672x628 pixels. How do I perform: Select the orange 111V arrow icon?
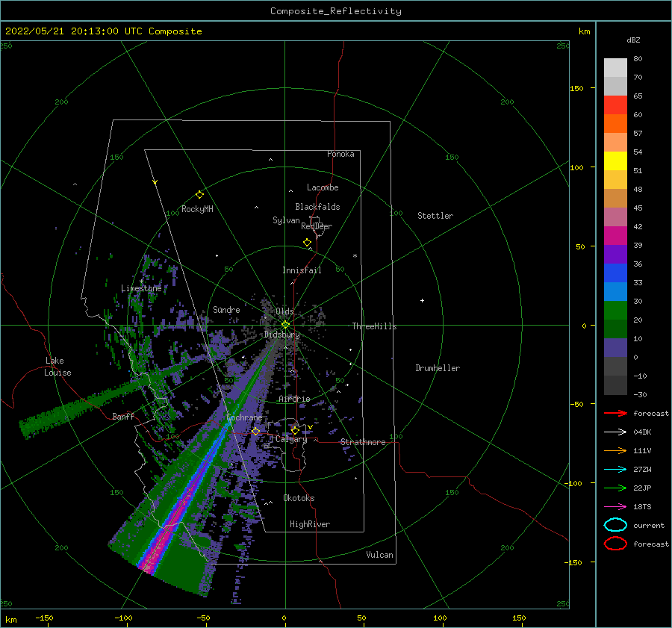(x=615, y=450)
